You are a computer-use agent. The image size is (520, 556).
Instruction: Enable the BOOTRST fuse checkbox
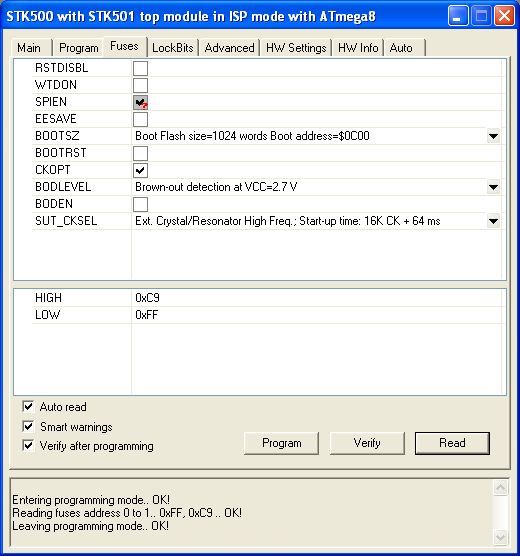click(140, 153)
